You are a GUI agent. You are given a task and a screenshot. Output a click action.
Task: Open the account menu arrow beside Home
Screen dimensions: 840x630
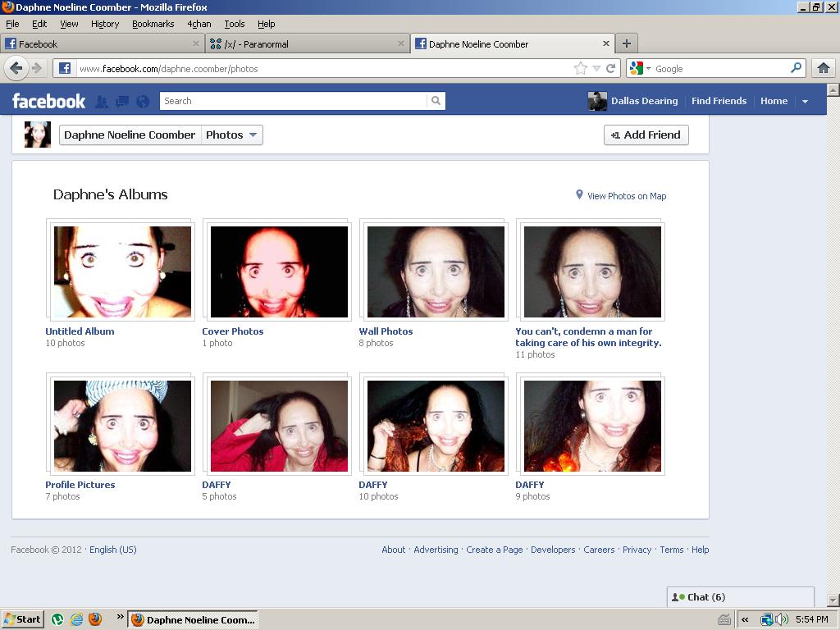pos(805,101)
